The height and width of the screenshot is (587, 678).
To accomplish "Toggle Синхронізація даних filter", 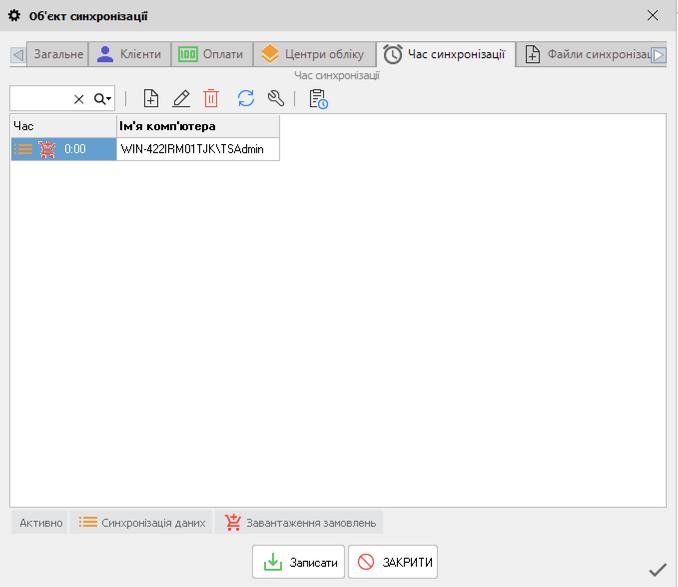I will pos(142,523).
